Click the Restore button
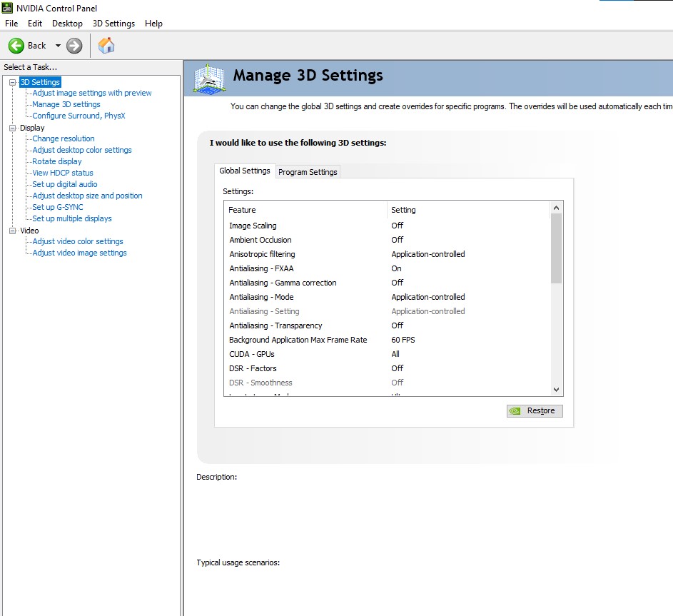Screen dimensions: 673x616 pos(535,411)
